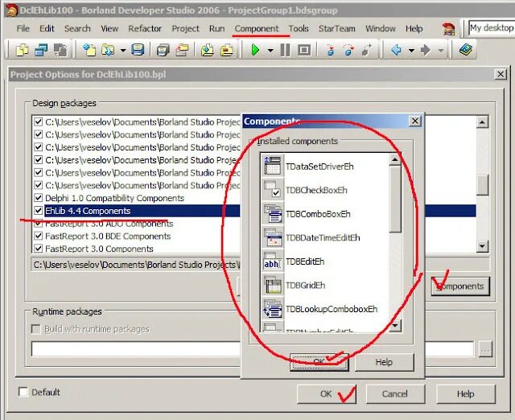
Task: Click the Design packages scroll-down arrow
Action: click(x=482, y=246)
